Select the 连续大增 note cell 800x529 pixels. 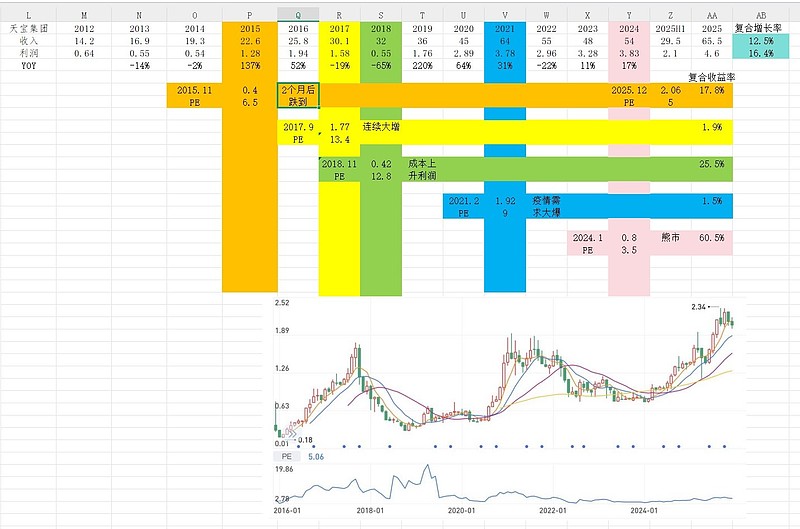(x=381, y=127)
